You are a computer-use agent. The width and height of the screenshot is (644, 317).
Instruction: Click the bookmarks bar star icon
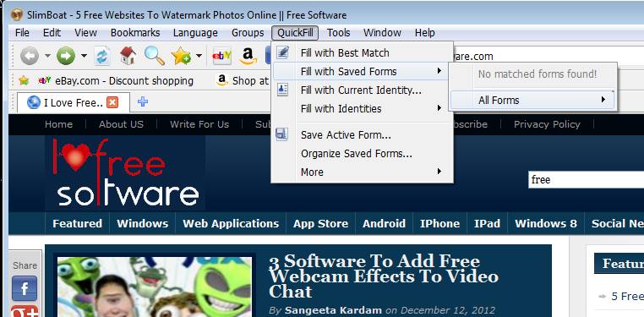(24, 80)
